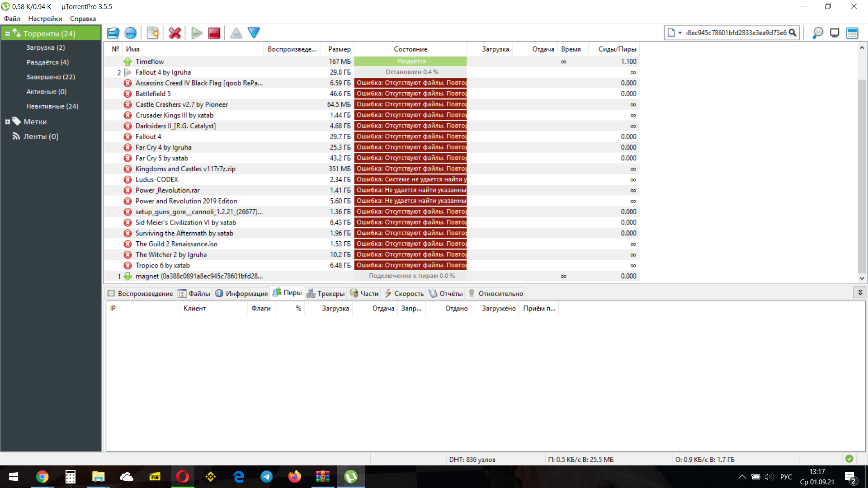Switch to the Трекеры tab
Viewport: 868px width, 488px height.
(325, 294)
